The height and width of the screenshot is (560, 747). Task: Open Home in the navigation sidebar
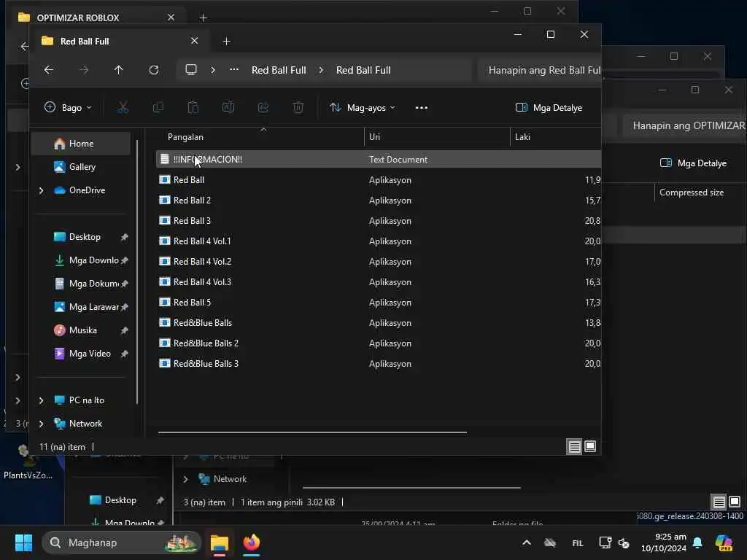point(81,144)
